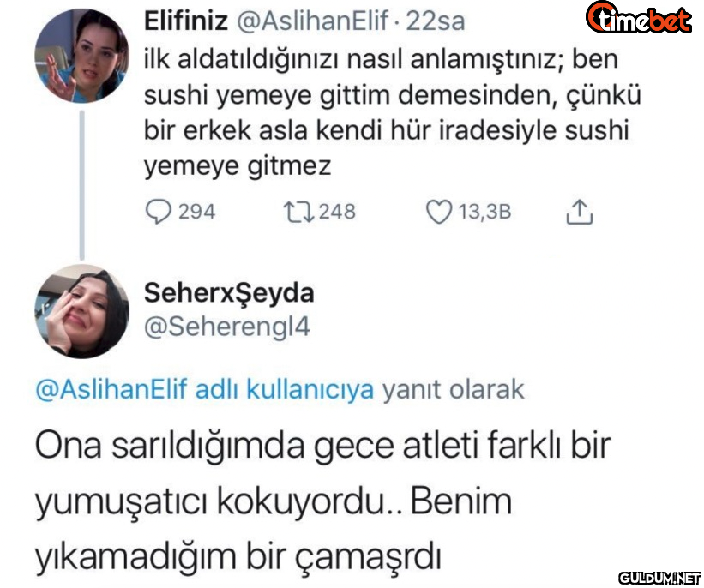Screen dimensions: 704x588
Task: Click the thread connector line
Action: tap(81, 185)
